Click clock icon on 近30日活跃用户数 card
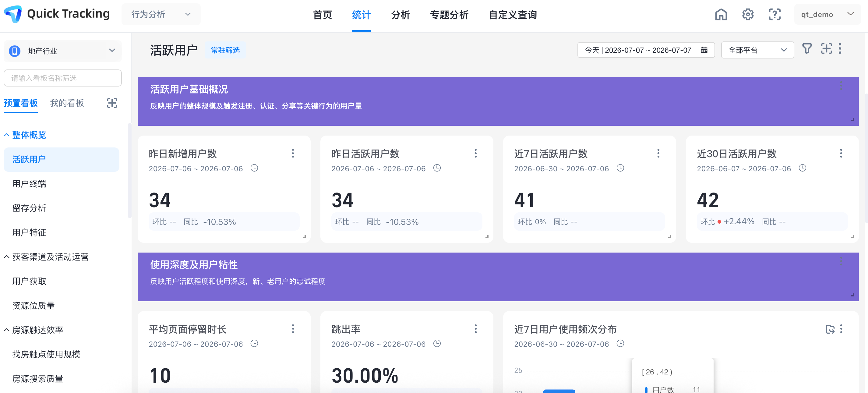The width and height of the screenshot is (868, 393). pyautogui.click(x=803, y=168)
